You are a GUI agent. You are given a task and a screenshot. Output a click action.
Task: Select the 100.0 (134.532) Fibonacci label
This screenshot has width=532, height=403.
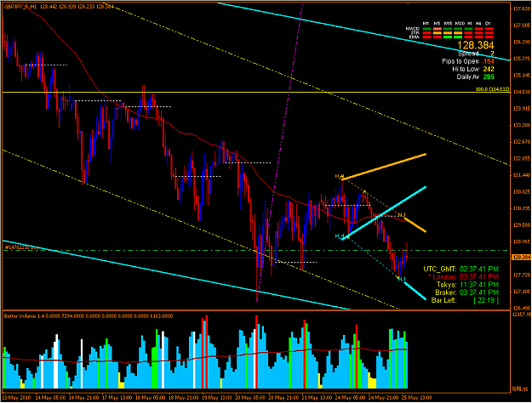point(492,89)
